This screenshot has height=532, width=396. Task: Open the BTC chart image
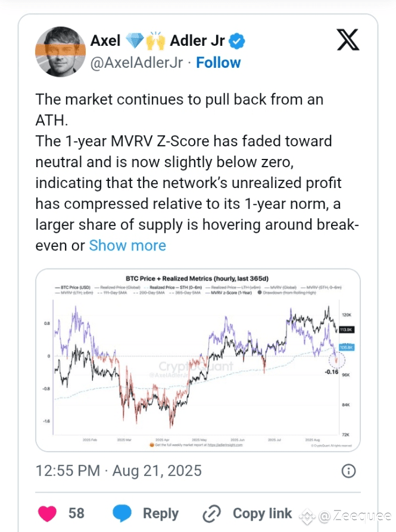coord(198,360)
